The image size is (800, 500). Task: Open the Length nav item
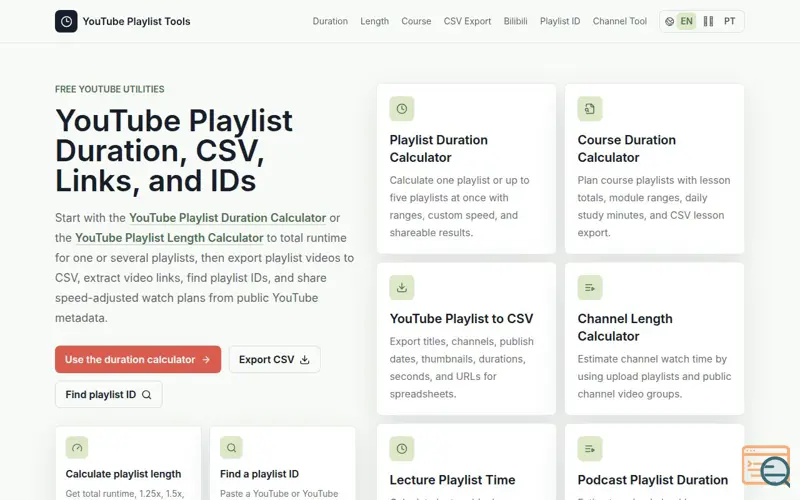[x=374, y=21]
